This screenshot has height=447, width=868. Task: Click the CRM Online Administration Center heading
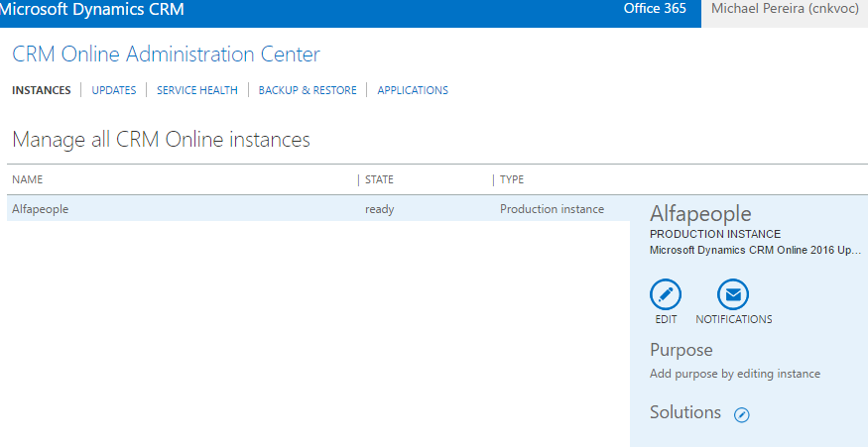coord(166,55)
